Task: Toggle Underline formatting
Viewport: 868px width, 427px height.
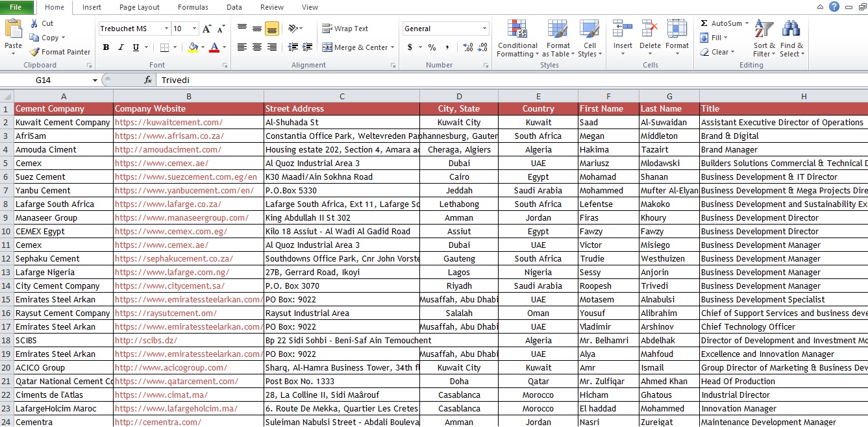Action: coord(136,47)
